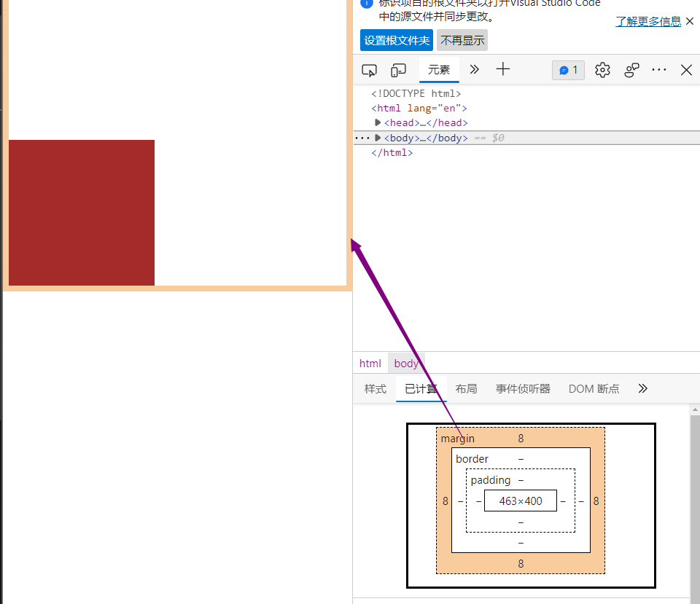
Task: Close the DevTools panel
Action: click(686, 70)
